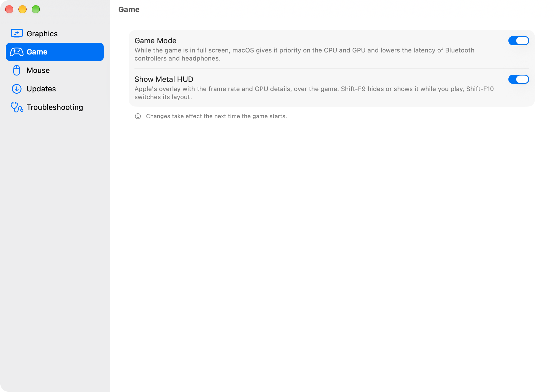Close the window with the red button
554x392 pixels.
9,9
